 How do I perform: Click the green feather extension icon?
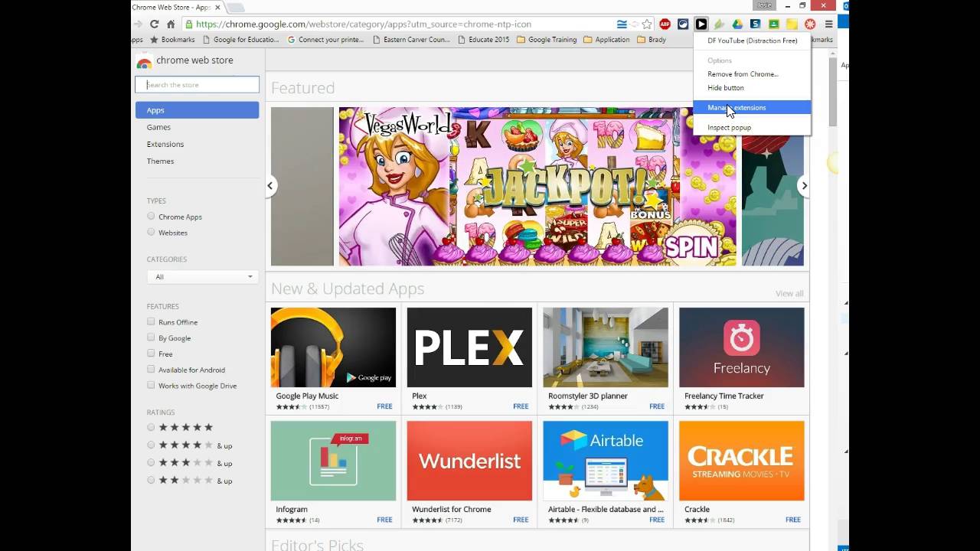719,24
